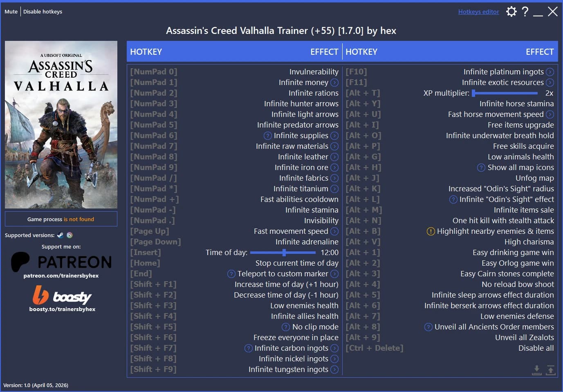Expand arrow next to Infinite iron ore
563x392 pixels.
334,168
